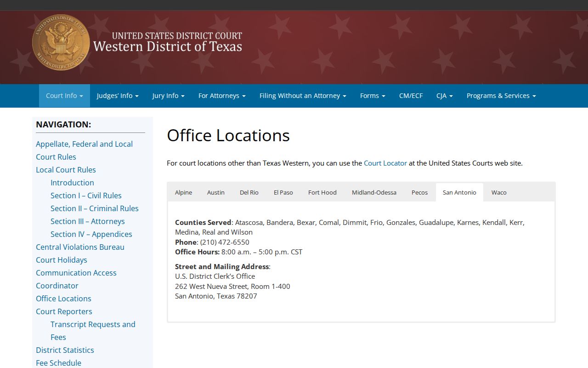Open Local Court Rules link

(x=66, y=170)
